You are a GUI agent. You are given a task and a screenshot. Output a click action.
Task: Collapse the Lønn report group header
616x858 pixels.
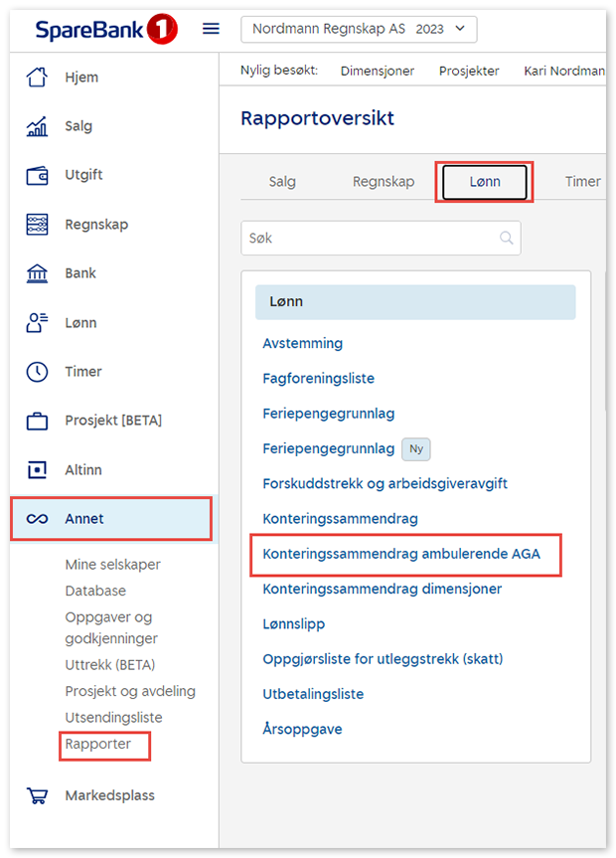point(414,302)
